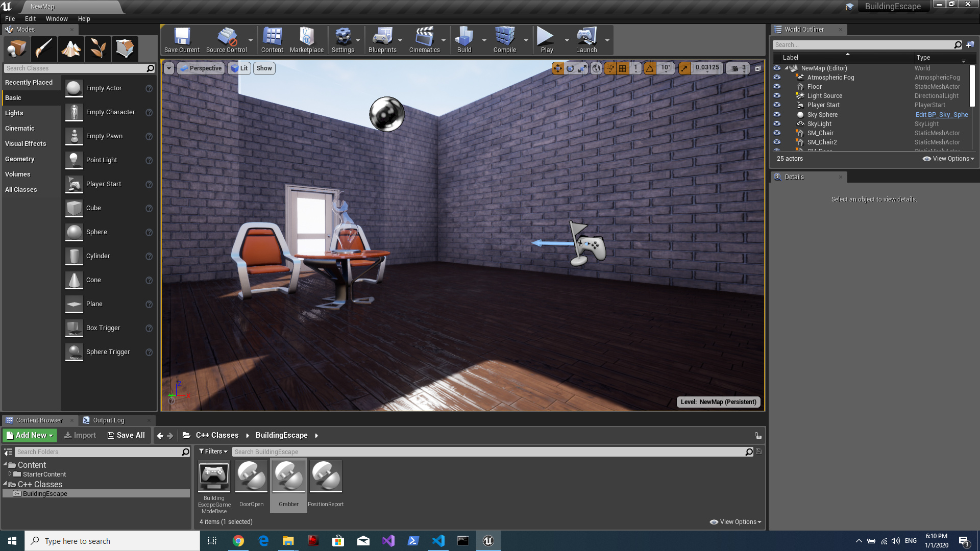Click the Launch toolbar icon
980x551 pixels.
586,40
